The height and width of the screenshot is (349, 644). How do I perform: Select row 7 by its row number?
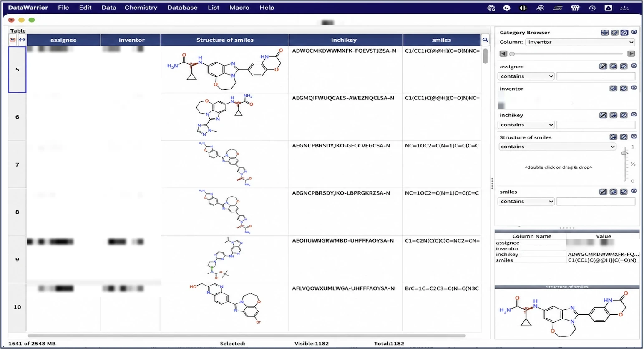point(17,164)
